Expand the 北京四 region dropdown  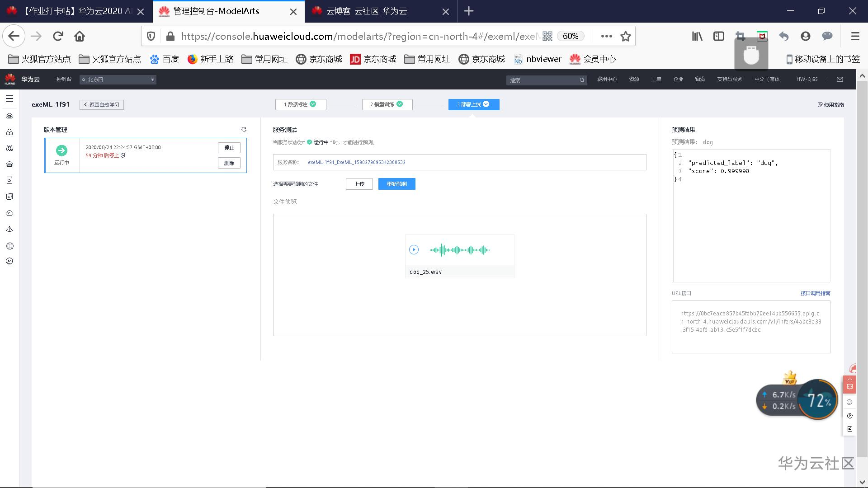118,80
